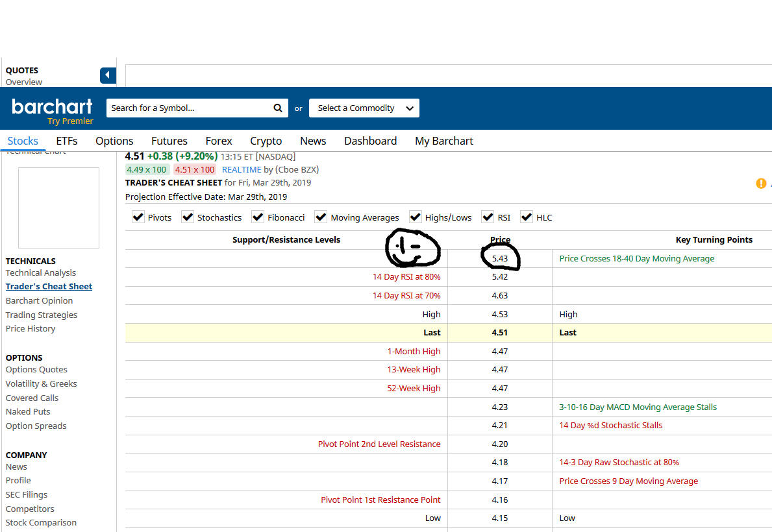772x532 pixels.
Task: Open the Forex tab
Action: (x=219, y=141)
